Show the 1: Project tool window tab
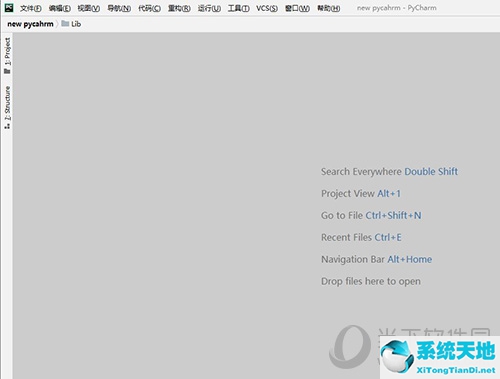 (7, 52)
